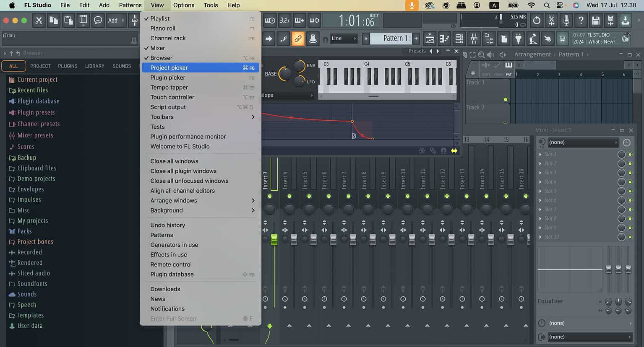Click the Undo history icon in toolbar
Viewport: 644px width, 347px height.
coord(537,20)
